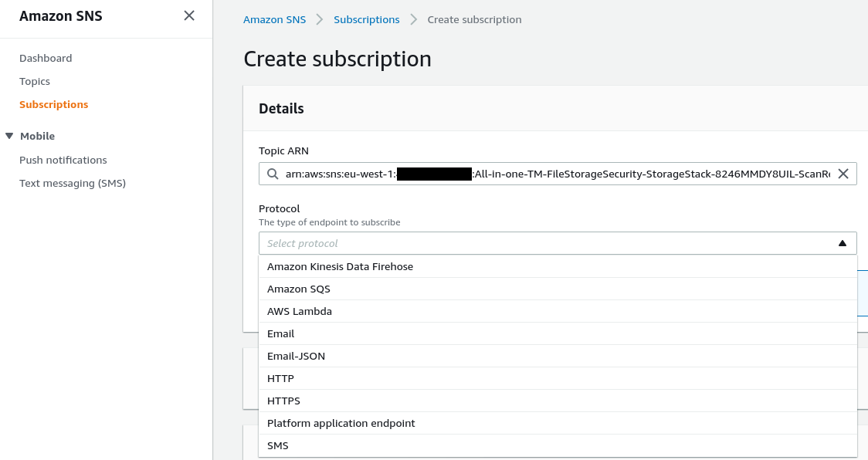Viewport: 868px width, 460px height.
Task: Pick the Email-JSON protocol option
Action: (x=558, y=356)
